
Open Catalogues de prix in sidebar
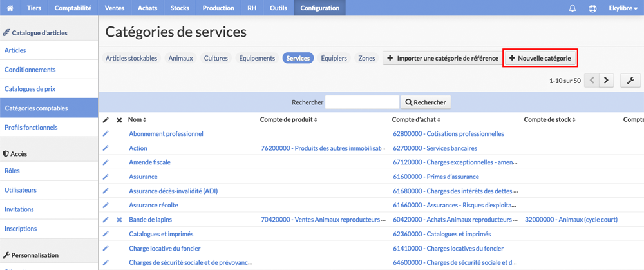tap(49, 89)
